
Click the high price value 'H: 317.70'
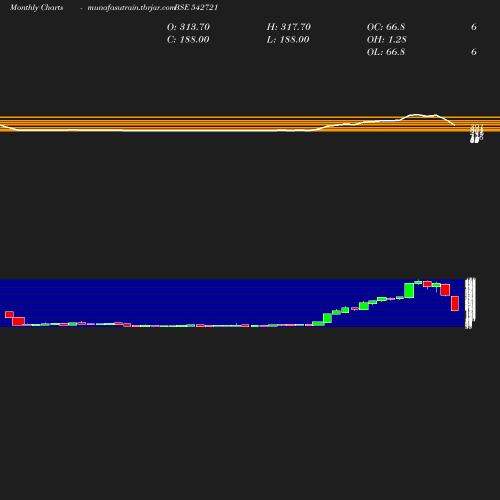pyautogui.click(x=289, y=27)
